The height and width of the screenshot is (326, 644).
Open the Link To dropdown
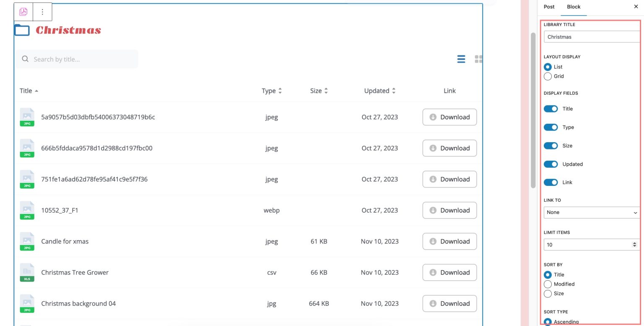pyautogui.click(x=591, y=212)
